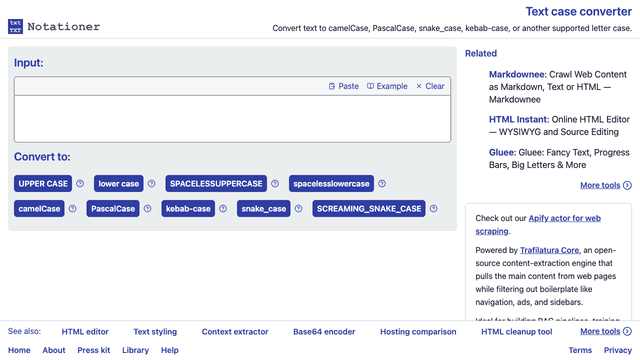Click the Notationer logo icon
Image resolution: width=640 pixels, height=360 pixels.
point(16,27)
